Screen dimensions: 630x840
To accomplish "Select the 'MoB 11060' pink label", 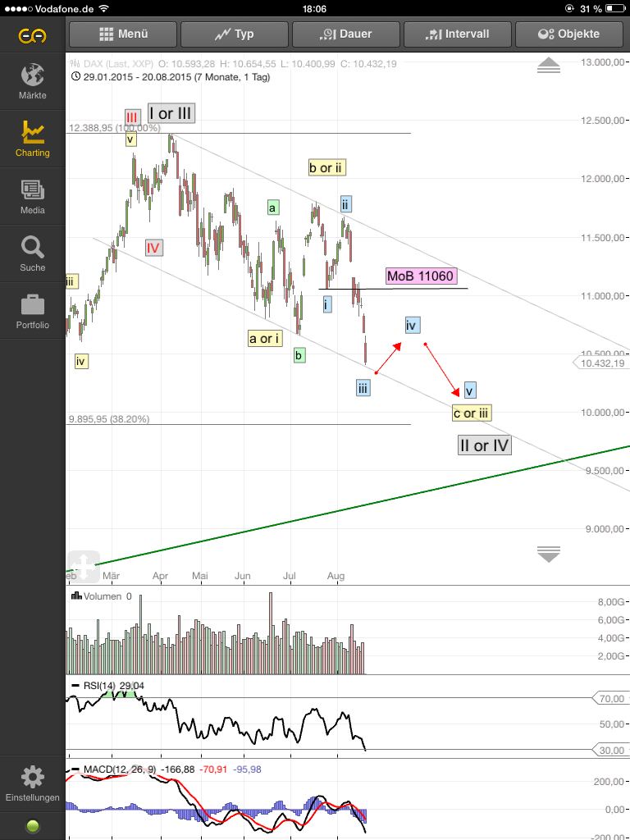I will point(421,276).
